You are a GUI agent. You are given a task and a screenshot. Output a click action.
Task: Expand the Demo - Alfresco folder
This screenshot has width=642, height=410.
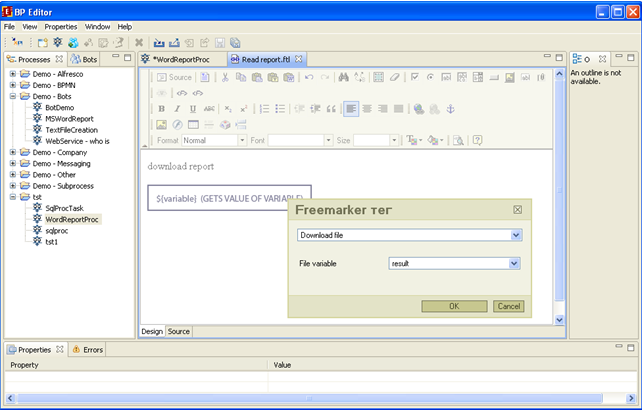point(13,74)
